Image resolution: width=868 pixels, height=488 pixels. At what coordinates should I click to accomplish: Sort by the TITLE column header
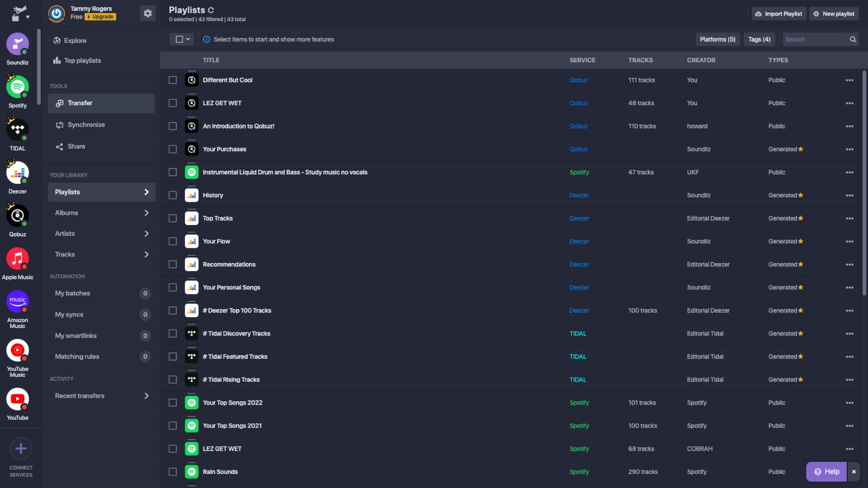(x=211, y=60)
